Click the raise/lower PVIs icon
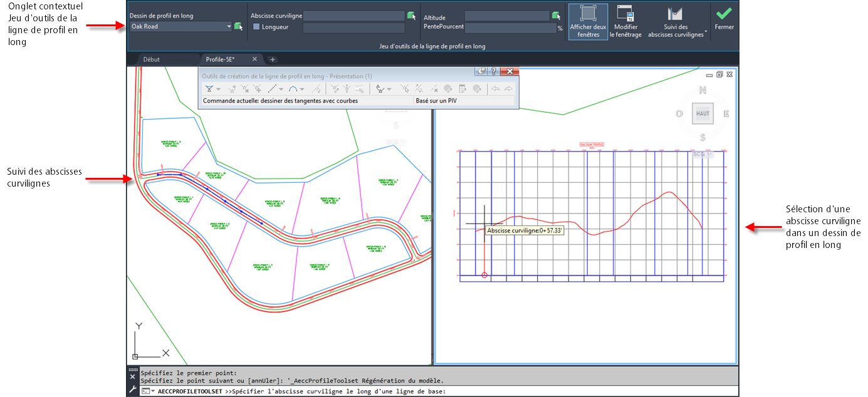Image resolution: width=868 pixels, height=397 pixels. click(347, 89)
